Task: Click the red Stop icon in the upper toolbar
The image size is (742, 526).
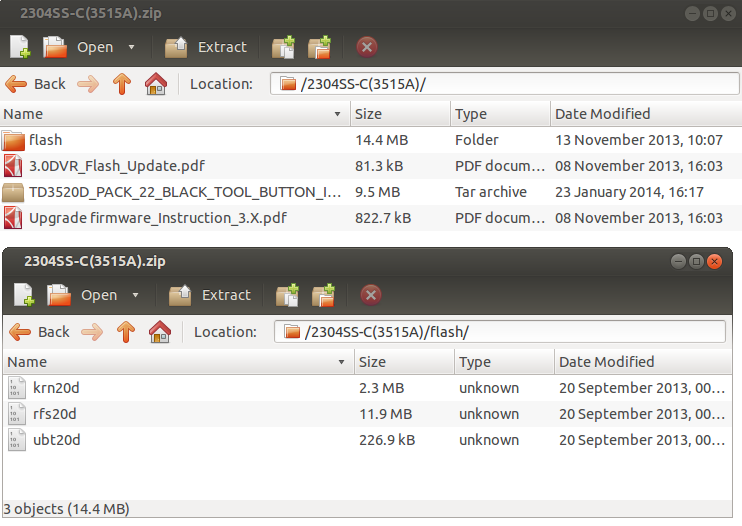Action: coord(366,47)
